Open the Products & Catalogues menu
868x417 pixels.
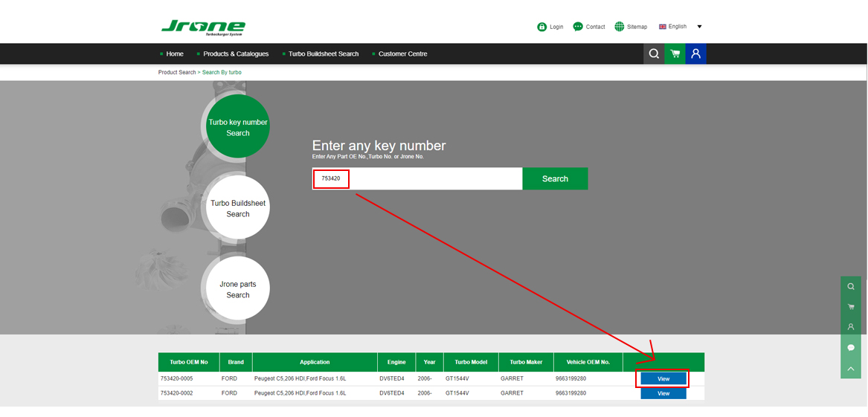tap(236, 54)
